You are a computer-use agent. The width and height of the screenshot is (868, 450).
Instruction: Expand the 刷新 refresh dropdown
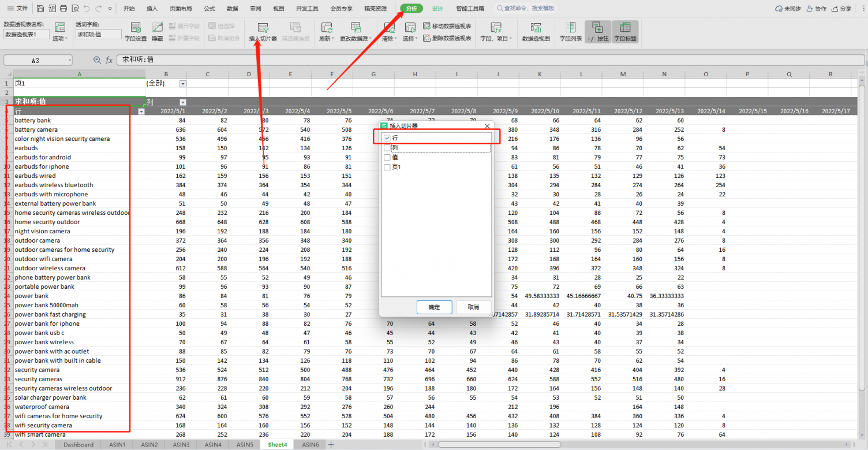pos(327,39)
